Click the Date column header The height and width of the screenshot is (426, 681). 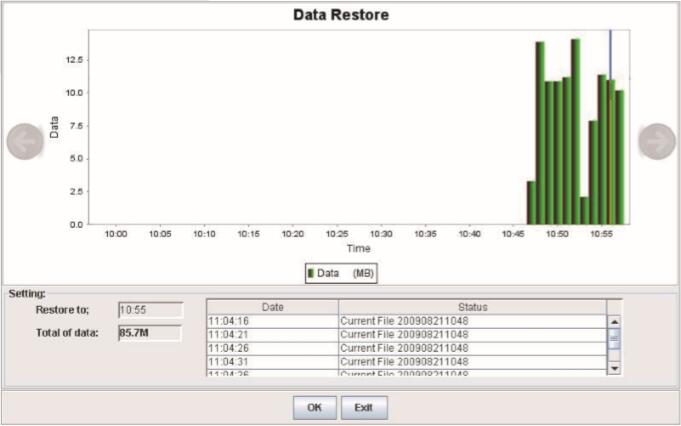coord(272,306)
